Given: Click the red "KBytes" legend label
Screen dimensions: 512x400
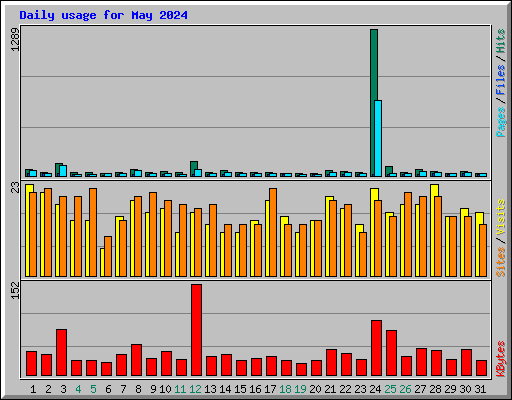Looking at the screenshot, I should [501, 359].
